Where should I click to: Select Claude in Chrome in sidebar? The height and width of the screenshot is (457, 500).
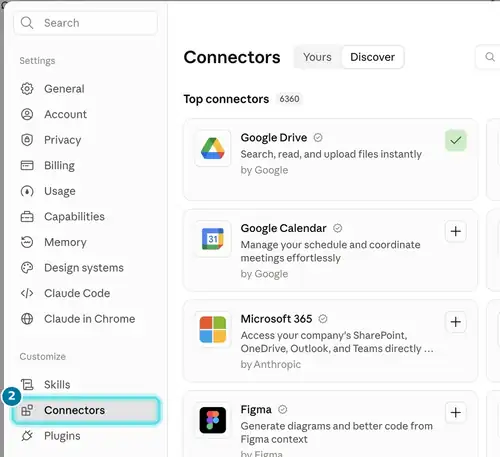pyautogui.click(x=86, y=319)
